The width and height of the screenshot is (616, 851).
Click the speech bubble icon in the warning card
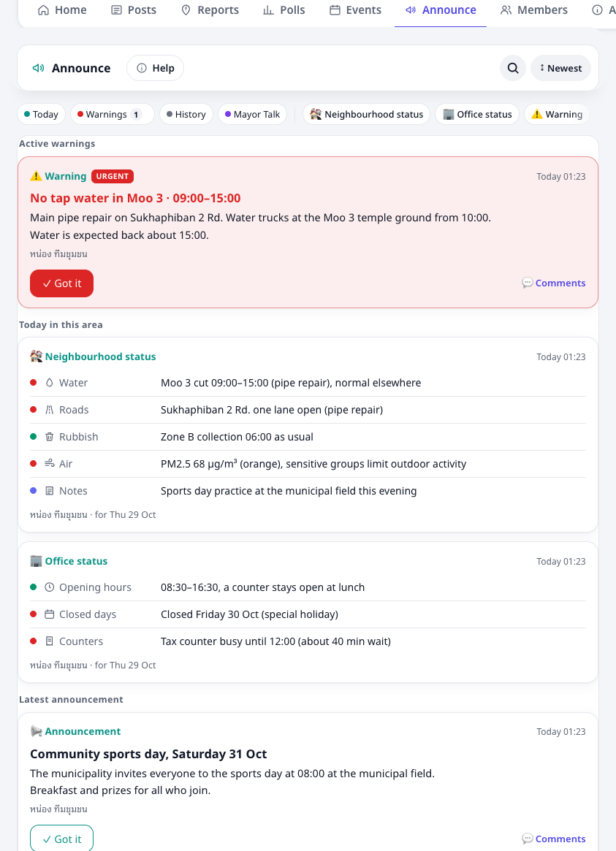527,283
